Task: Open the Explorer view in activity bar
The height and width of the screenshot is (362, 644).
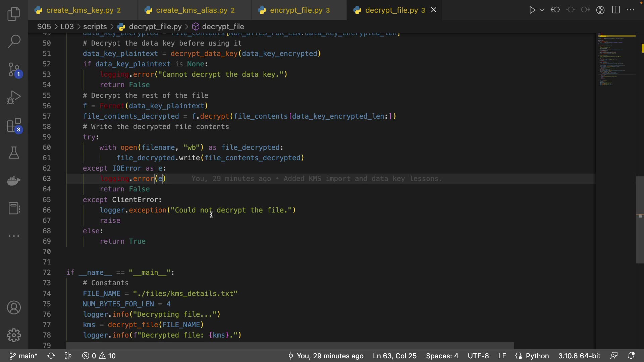Action: click(14, 14)
